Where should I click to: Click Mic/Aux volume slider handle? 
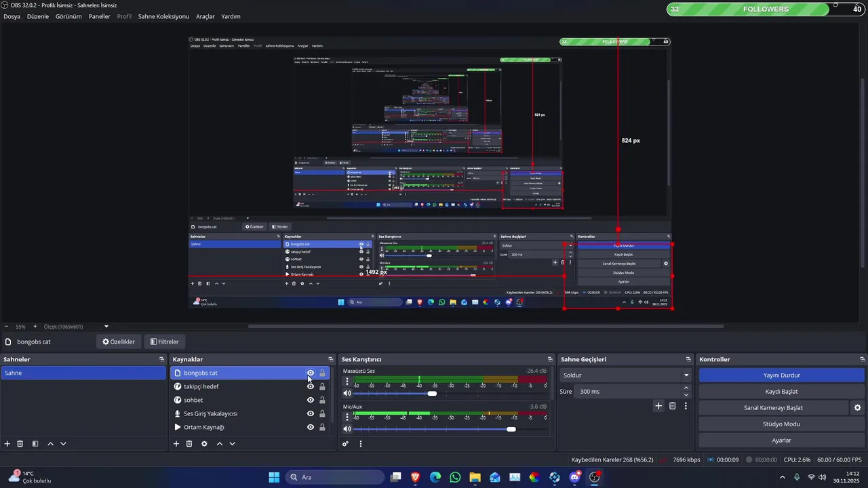tap(511, 429)
